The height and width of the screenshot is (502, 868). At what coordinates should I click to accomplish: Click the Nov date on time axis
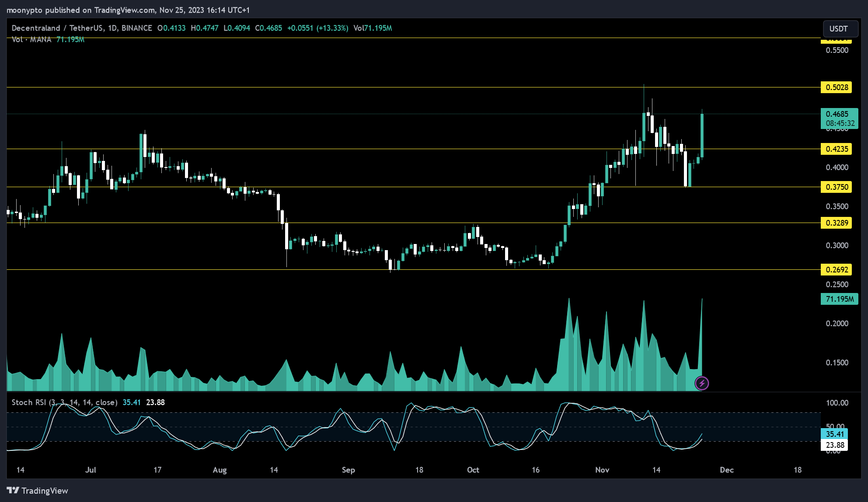[602, 470]
